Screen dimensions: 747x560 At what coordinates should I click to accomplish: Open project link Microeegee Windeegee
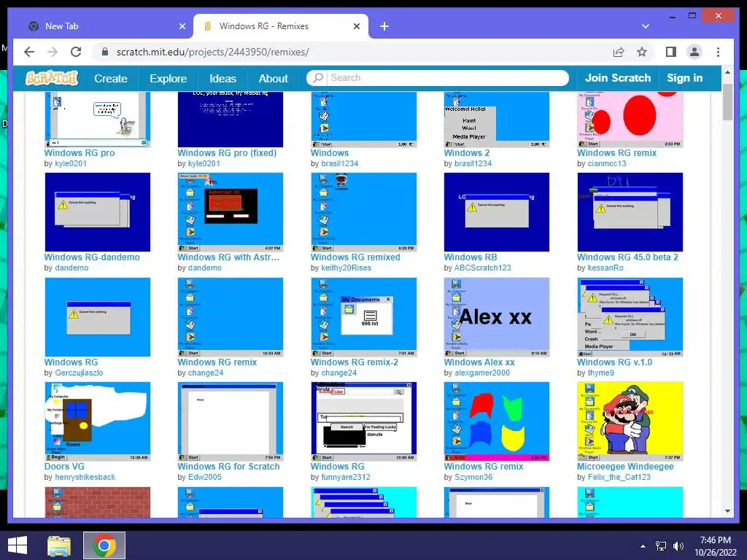pyautogui.click(x=625, y=467)
